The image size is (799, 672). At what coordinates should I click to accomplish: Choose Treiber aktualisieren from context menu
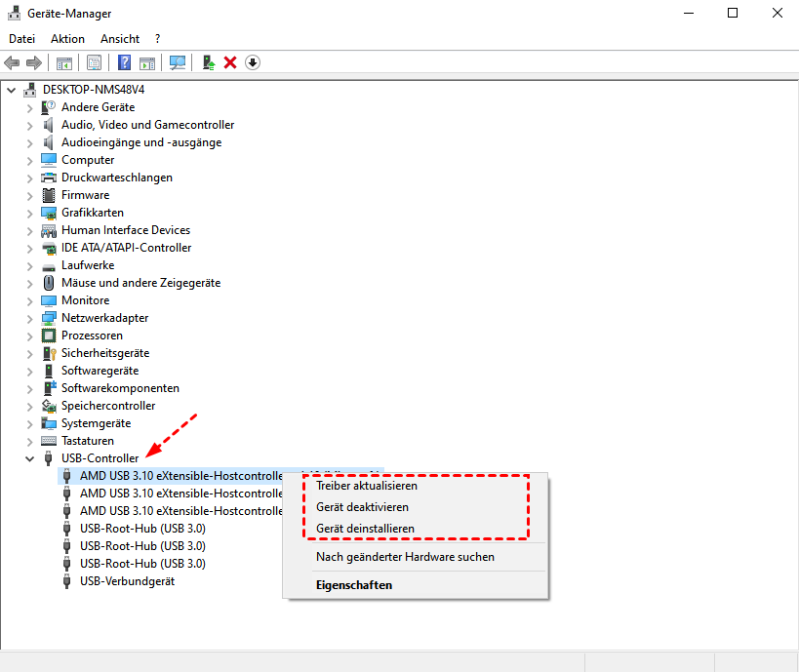[x=367, y=486]
